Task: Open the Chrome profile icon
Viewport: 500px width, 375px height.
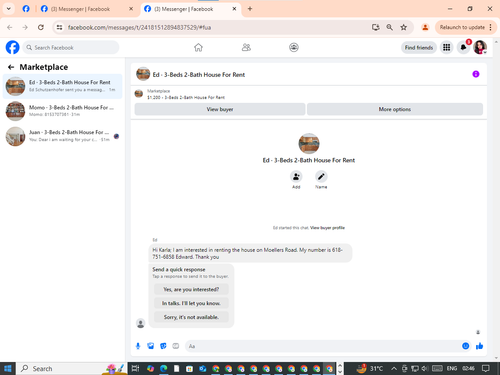Action: 425,27
